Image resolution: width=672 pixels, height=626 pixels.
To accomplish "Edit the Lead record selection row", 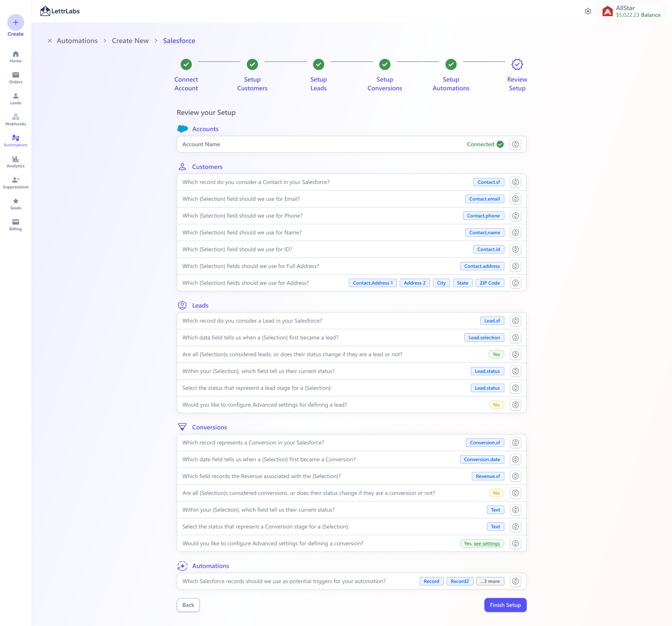I will tap(516, 321).
